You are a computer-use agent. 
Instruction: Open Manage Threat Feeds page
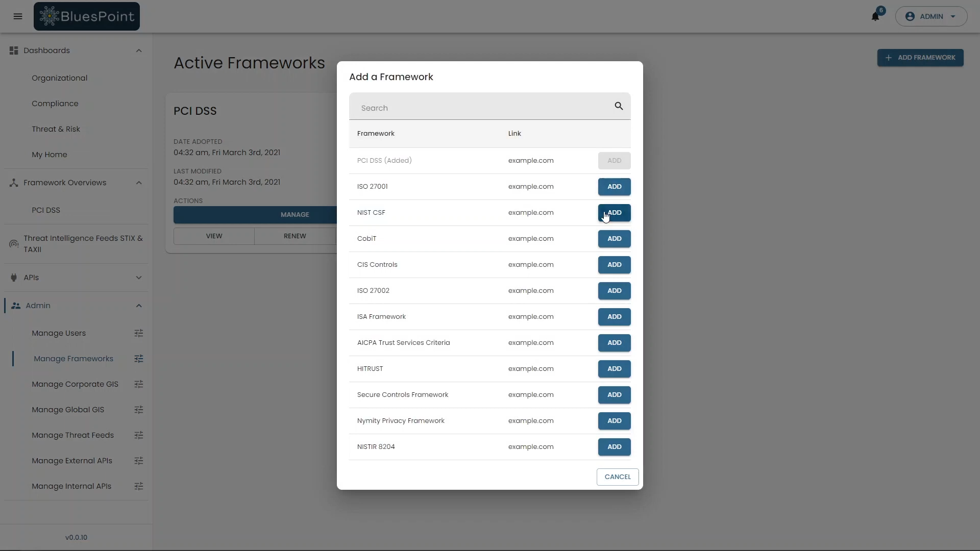(x=72, y=435)
